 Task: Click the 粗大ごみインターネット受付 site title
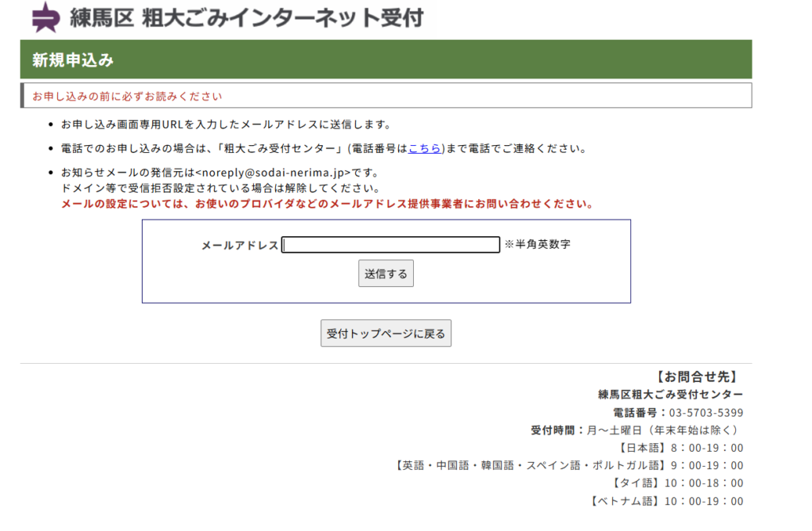282,17
